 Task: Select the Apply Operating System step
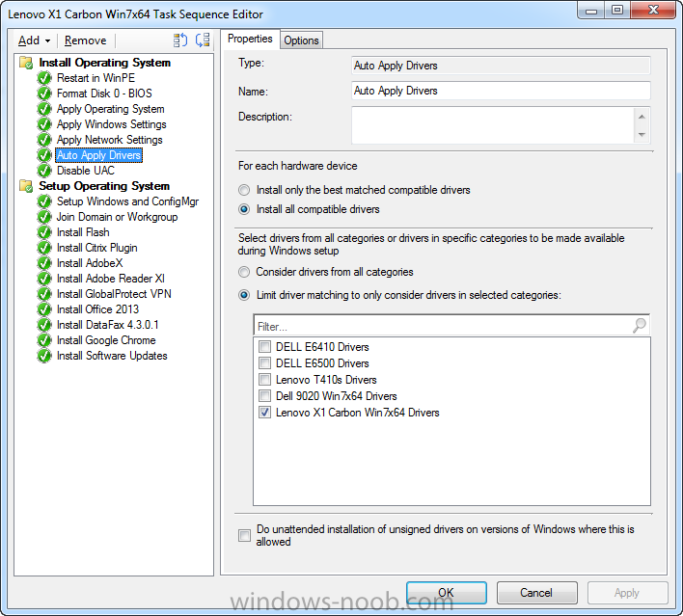pos(111,109)
